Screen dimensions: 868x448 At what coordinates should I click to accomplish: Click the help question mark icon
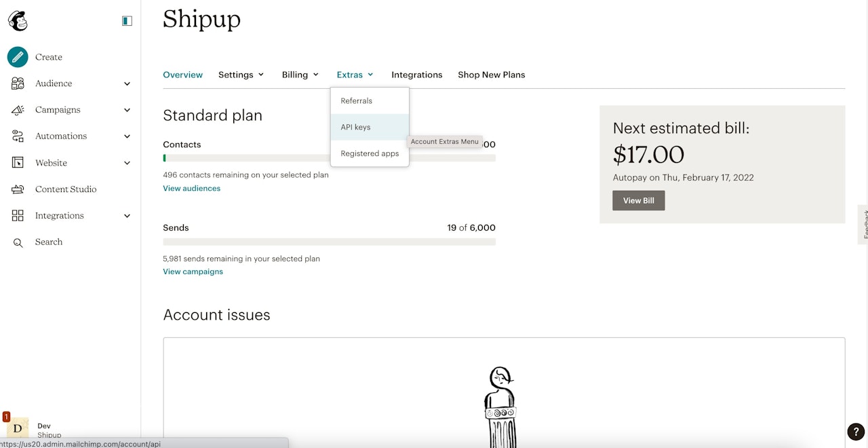click(856, 432)
